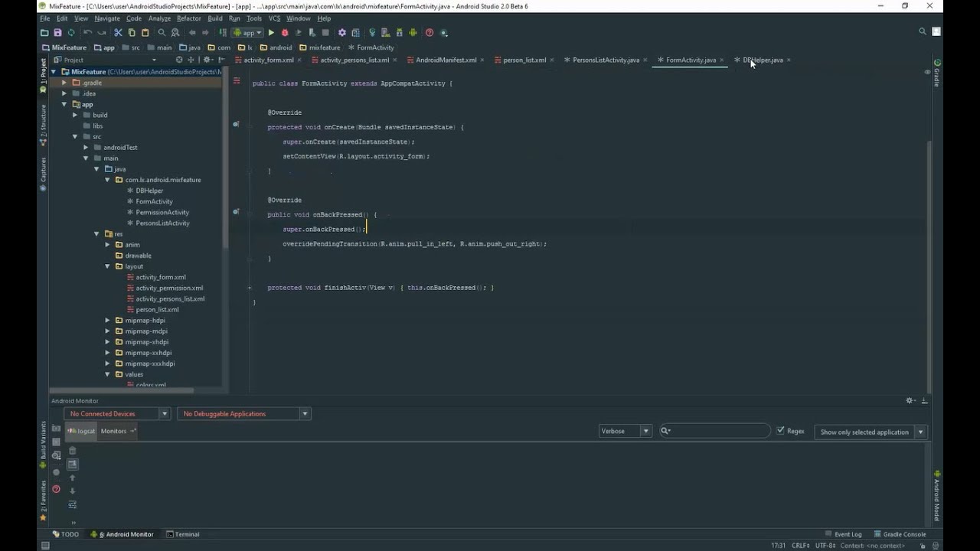
Task: Switch to PersonsListActivity.java editor tab
Action: point(606,60)
